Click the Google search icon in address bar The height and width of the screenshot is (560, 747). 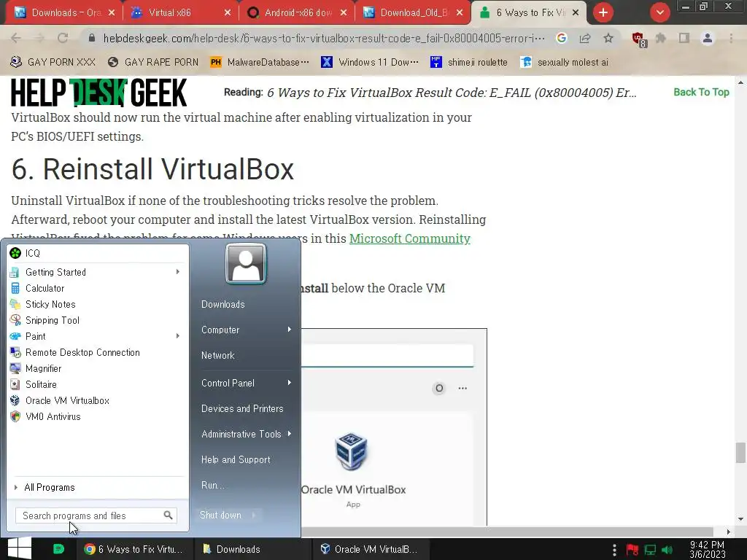pos(562,38)
